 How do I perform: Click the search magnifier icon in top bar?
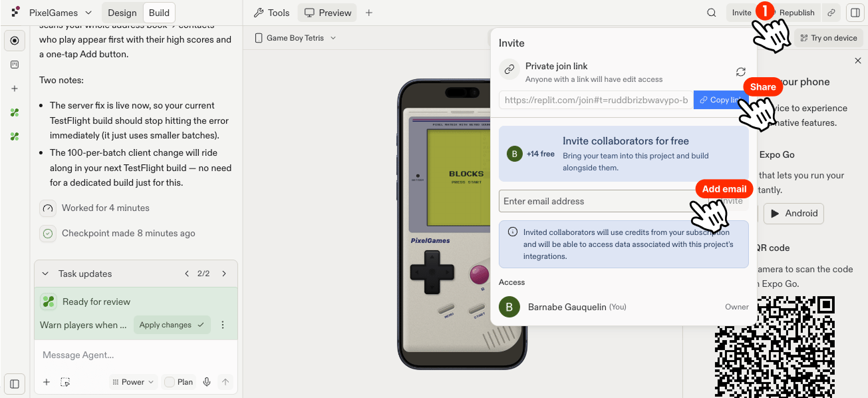tap(712, 13)
